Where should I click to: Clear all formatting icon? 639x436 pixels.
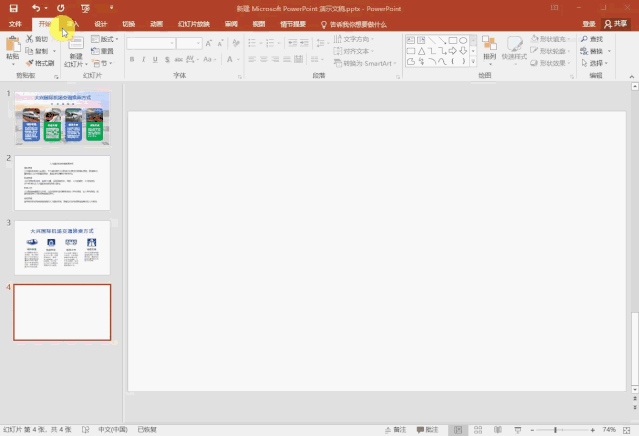[236, 43]
